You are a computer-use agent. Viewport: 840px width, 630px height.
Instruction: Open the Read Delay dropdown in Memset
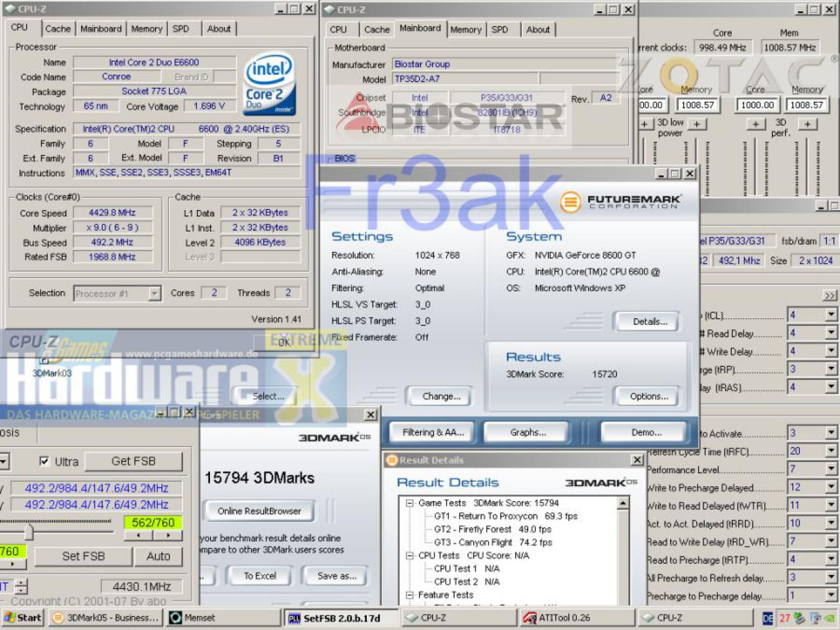831,333
